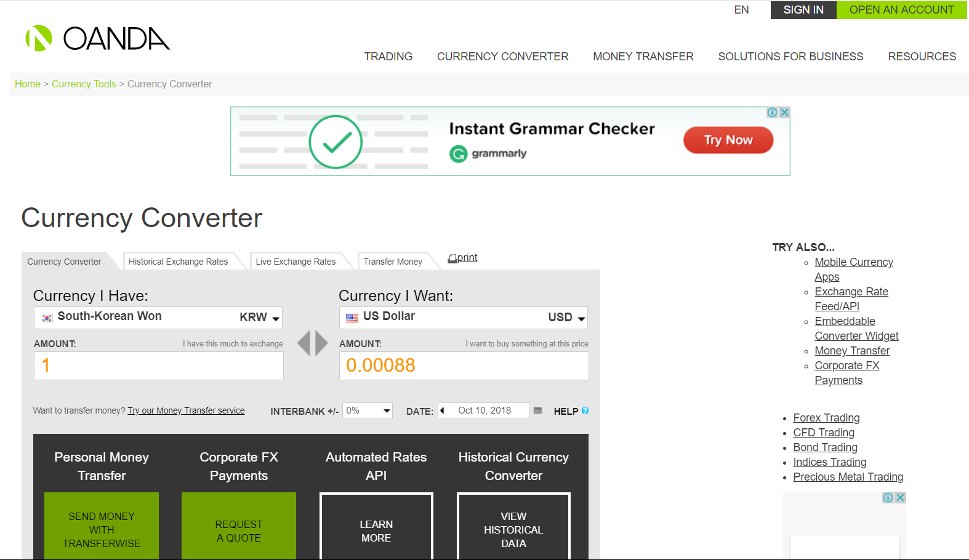This screenshot has height=560, width=969.
Task: Click the HELP label
Action: coord(566,411)
